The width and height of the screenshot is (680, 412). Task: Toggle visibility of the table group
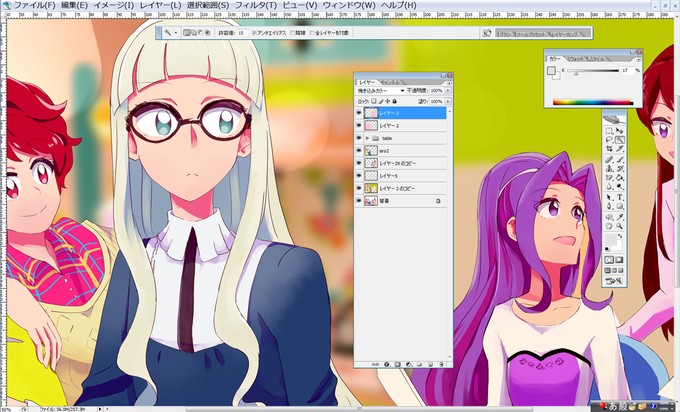click(x=359, y=138)
